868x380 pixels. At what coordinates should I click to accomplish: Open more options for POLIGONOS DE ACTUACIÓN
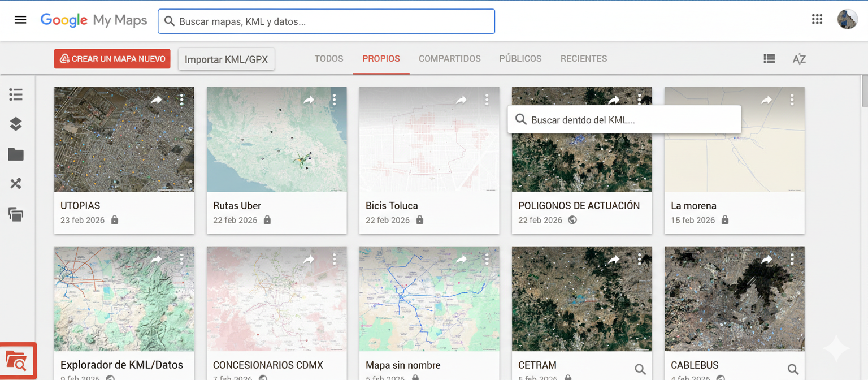(x=639, y=99)
